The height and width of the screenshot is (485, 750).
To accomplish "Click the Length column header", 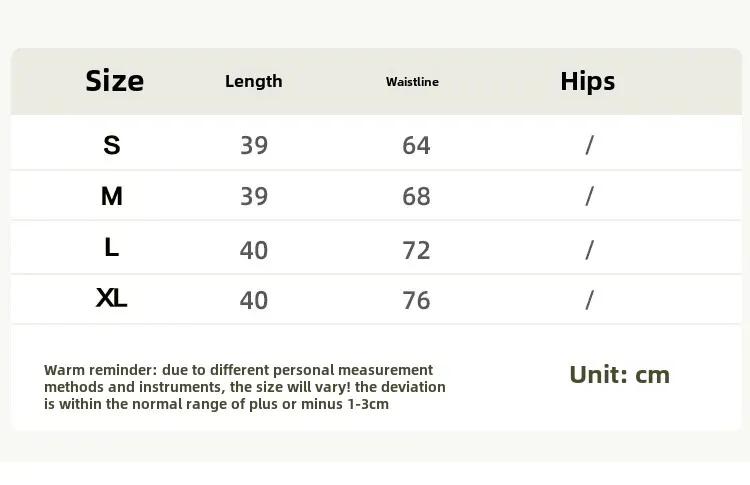I will pos(254,81).
